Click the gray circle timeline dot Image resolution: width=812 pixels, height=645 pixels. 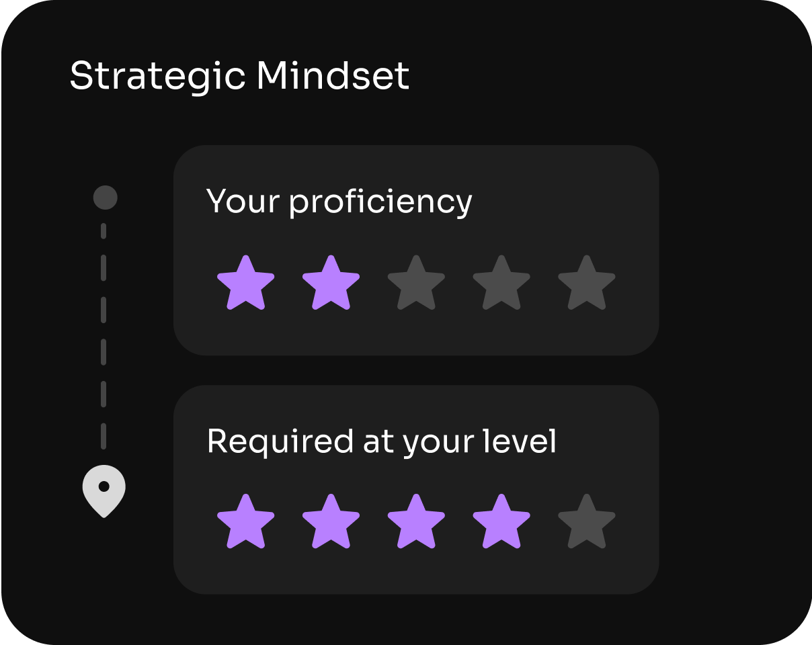click(105, 198)
